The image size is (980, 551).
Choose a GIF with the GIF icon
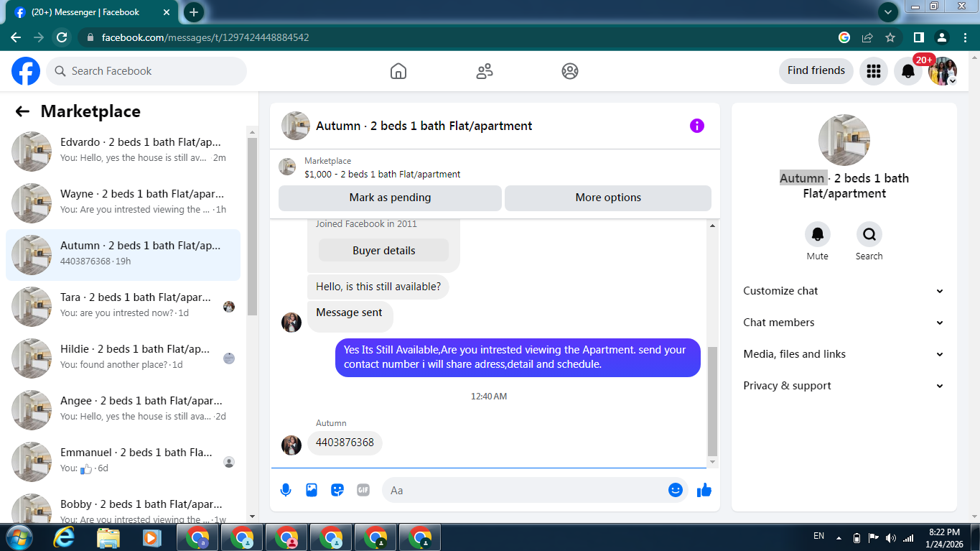363,490
